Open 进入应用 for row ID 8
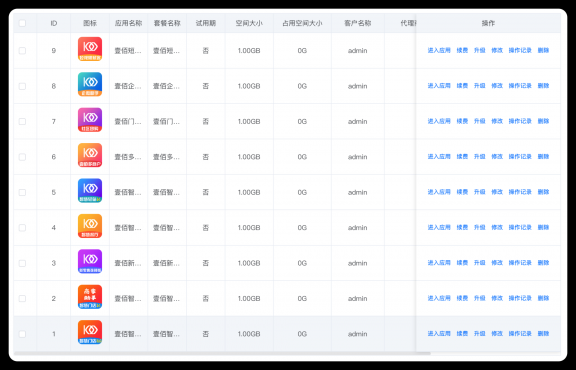This screenshot has height=370, width=576. pos(439,86)
